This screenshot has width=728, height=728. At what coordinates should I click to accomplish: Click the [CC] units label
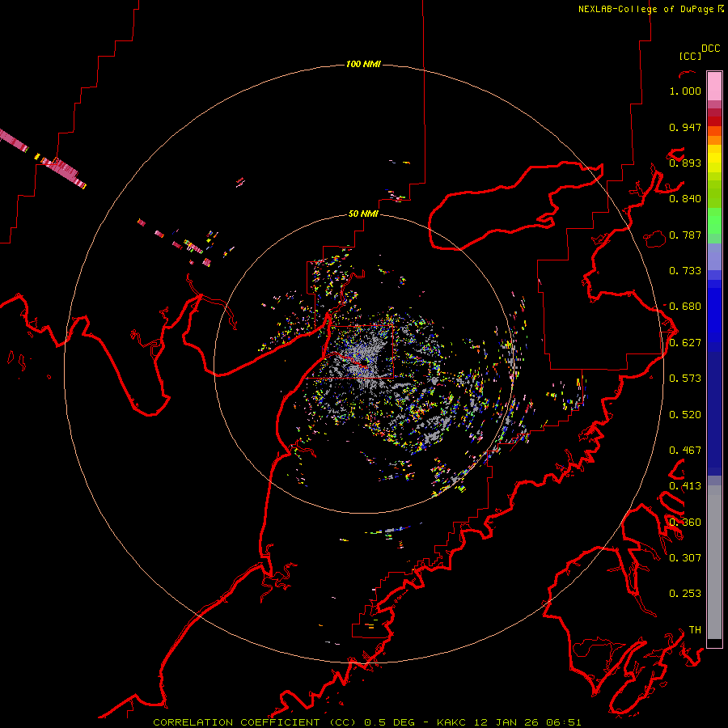point(691,56)
